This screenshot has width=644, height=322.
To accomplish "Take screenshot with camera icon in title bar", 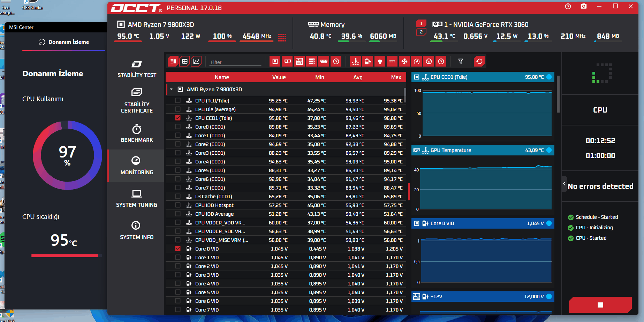I will 584,7.
